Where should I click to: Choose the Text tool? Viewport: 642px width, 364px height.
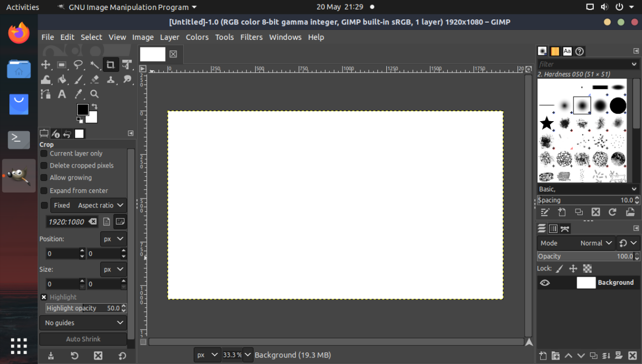point(61,94)
